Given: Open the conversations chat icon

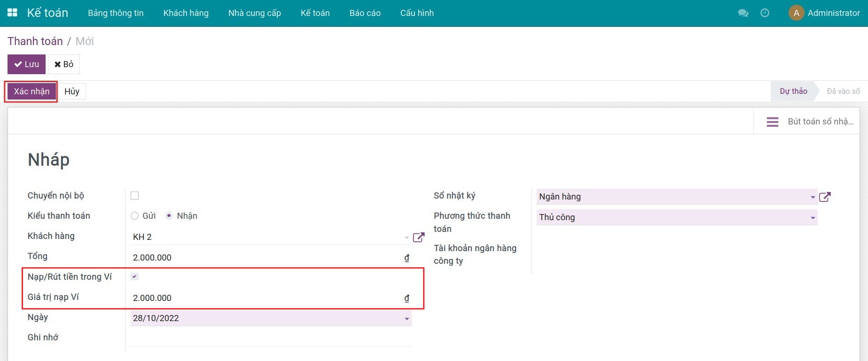Looking at the screenshot, I should tap(743, 13).
